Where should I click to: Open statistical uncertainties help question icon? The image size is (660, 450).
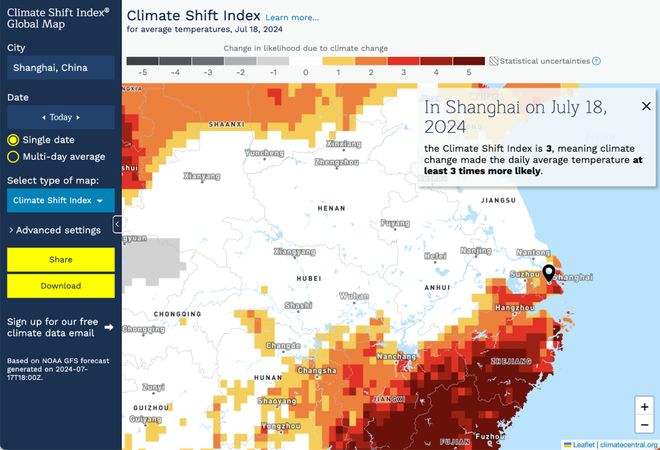[596, 61]
